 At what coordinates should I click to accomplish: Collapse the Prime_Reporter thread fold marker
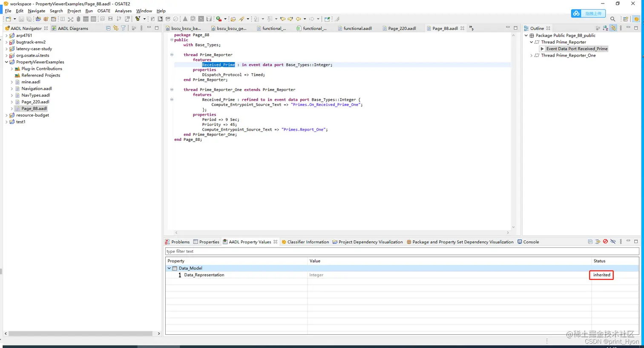tap(172, 55)
